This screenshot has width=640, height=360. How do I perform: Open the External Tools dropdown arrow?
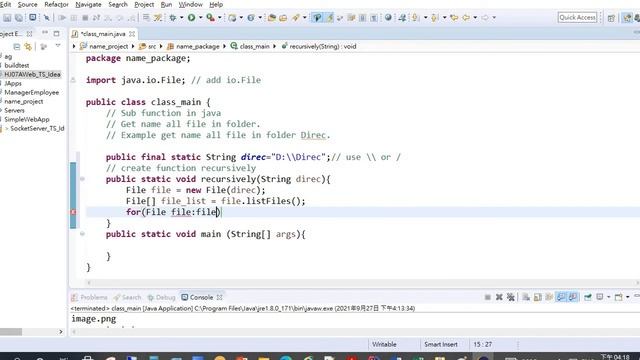pyautogui.click(x=220, y=18)
